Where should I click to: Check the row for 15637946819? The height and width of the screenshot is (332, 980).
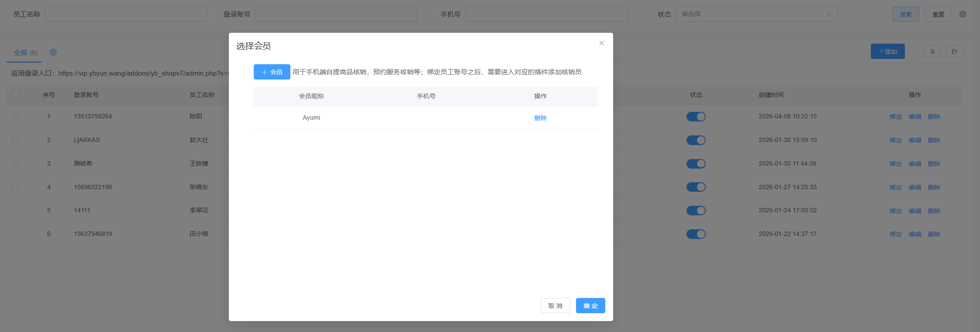click(x=16, y=234)
